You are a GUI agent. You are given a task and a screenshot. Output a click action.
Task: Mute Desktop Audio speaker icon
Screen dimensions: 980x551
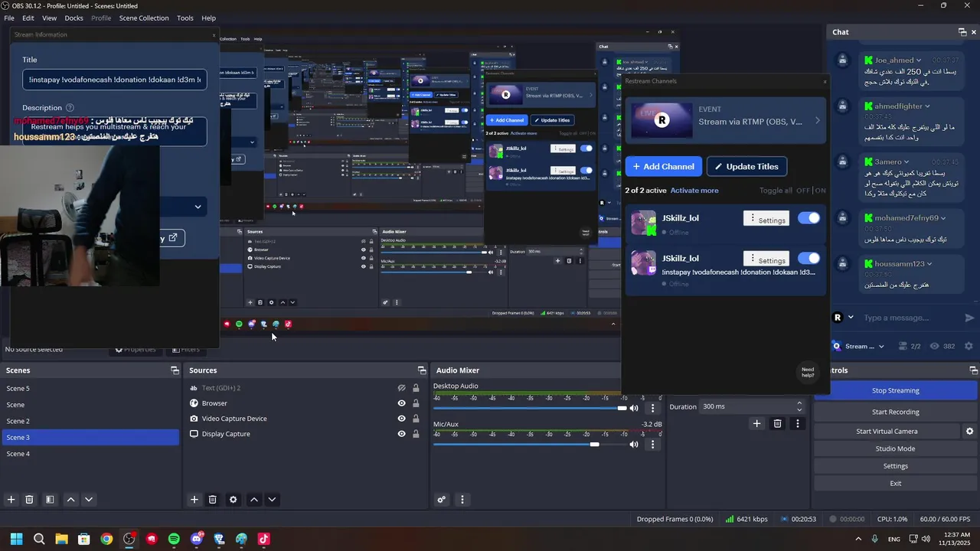(x=634, y=408)
